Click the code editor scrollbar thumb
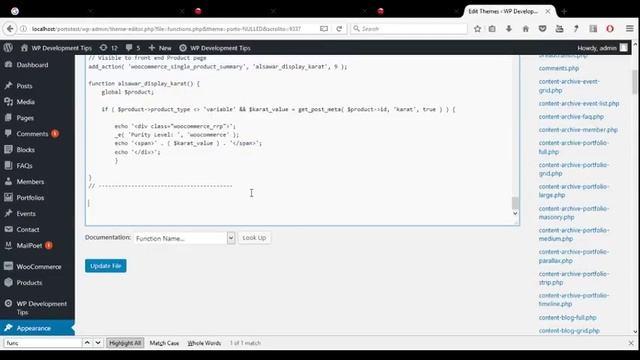The width and height of the screenshot is (640, 360). (515, 202)
